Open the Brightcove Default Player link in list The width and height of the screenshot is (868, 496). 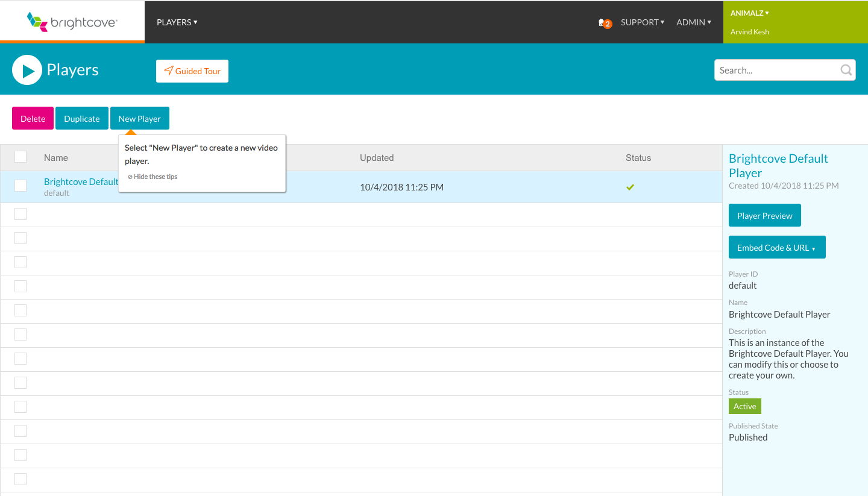coord(81,181)
